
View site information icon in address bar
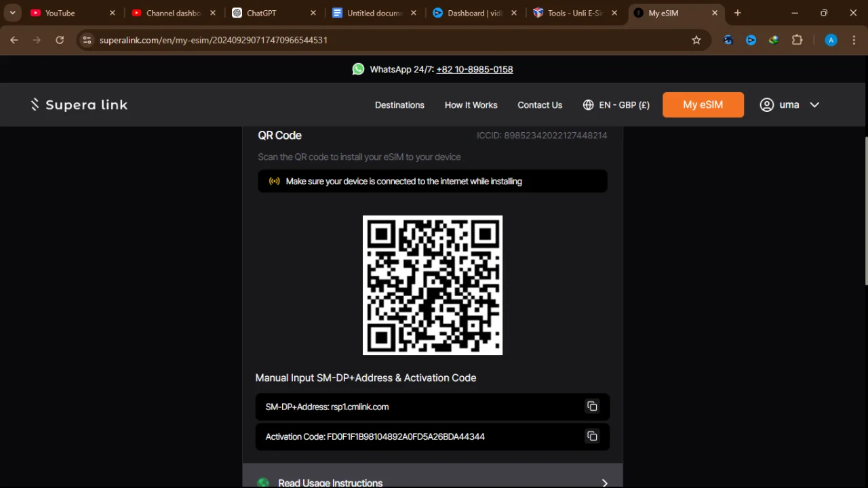click(86, 40)
